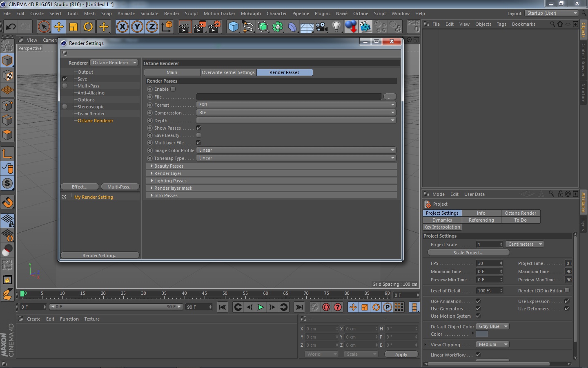
Task: Click Render to Picture Viewer icon
Action: coord(200,27)
